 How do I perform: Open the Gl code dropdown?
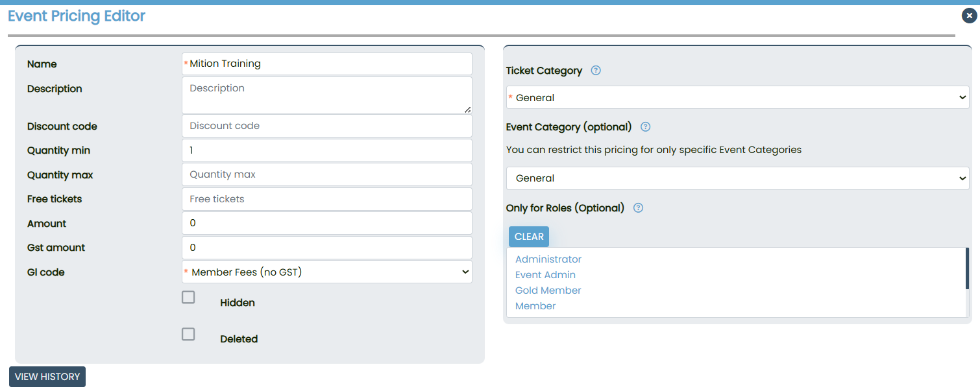coord(327,272)
